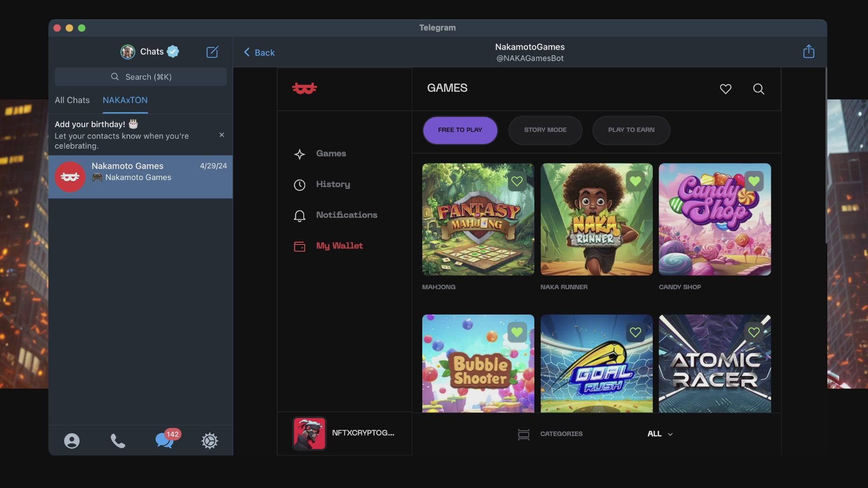Click the favorites heart icon in Games header
Viewport: 868px width, 488px height.
726,89
